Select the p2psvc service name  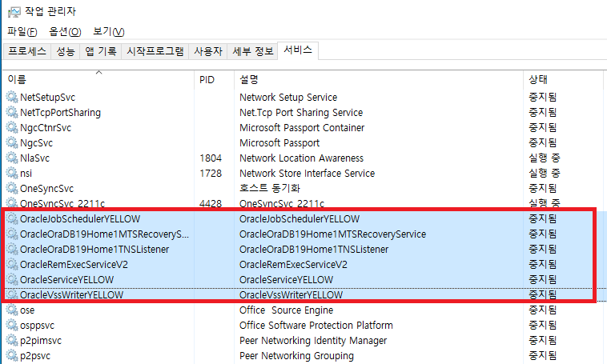(x=35, y=356)
